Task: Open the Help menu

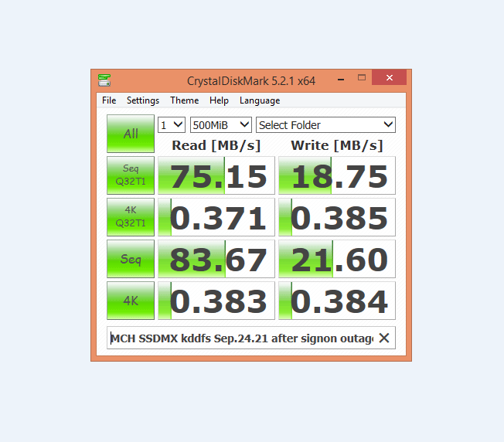Action: [219, 100]
